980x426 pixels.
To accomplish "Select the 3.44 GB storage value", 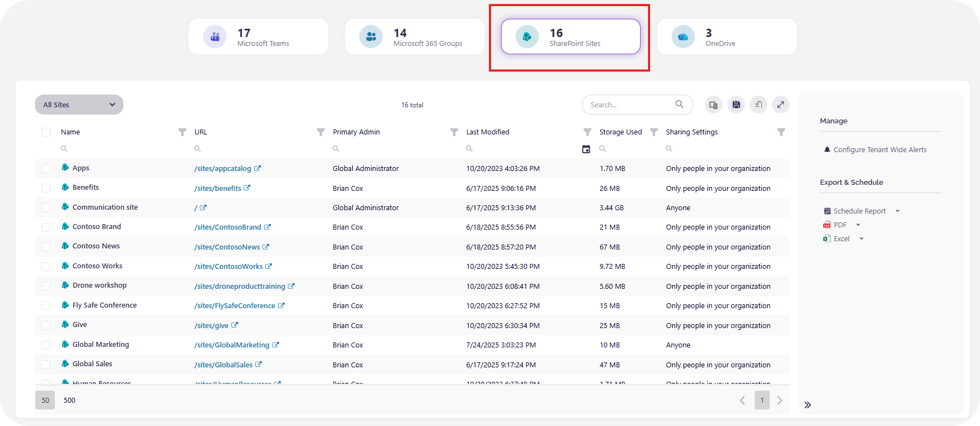I will 612,208.
